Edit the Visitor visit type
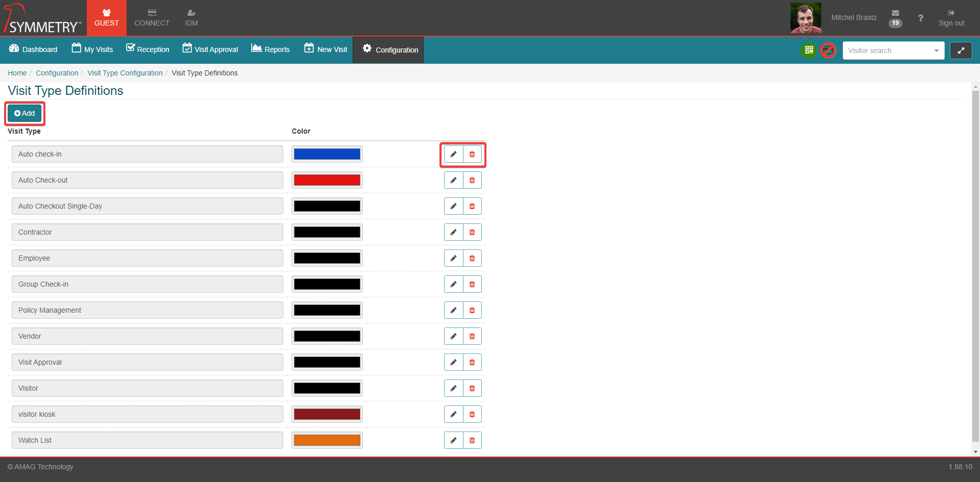The image size is (980, 482). point(453,388)
